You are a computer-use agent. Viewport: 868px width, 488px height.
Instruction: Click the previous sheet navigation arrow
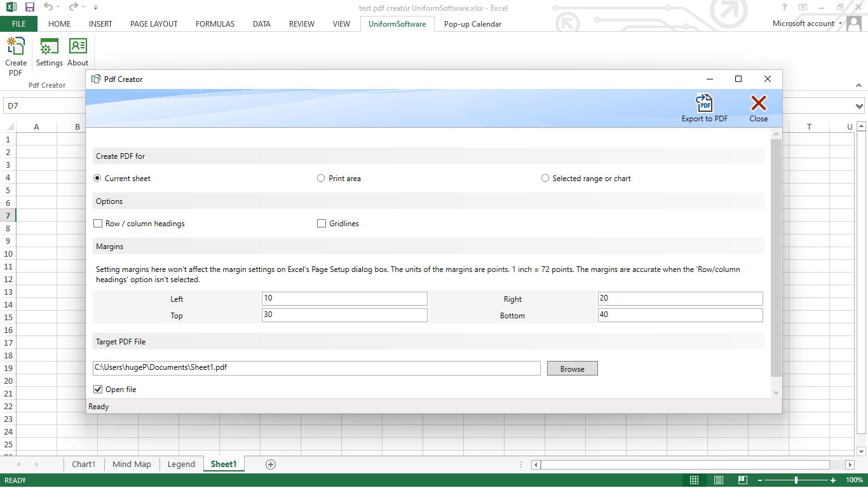[x=18, y=464]
